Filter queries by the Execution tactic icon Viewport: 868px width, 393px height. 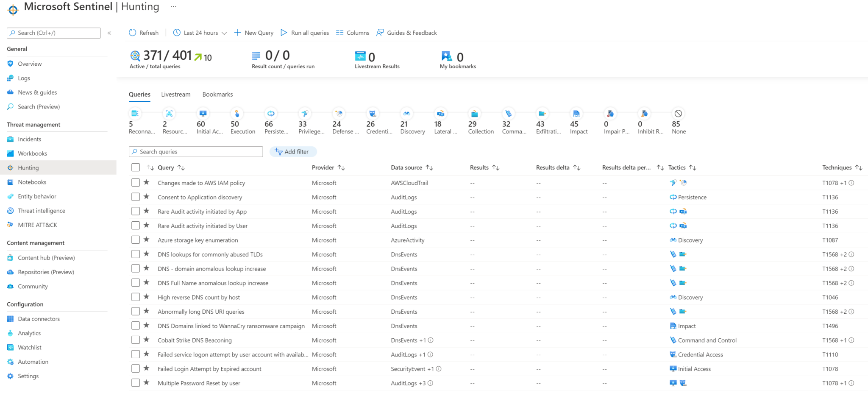[x=237, y=114]
